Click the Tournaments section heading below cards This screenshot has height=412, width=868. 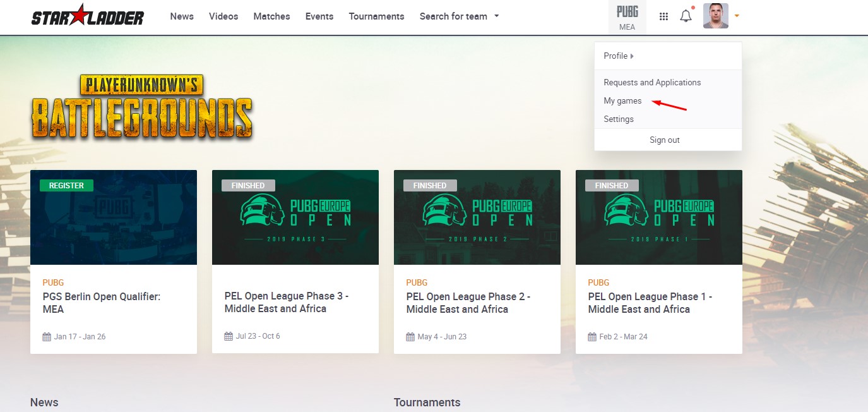coord(427,403)
